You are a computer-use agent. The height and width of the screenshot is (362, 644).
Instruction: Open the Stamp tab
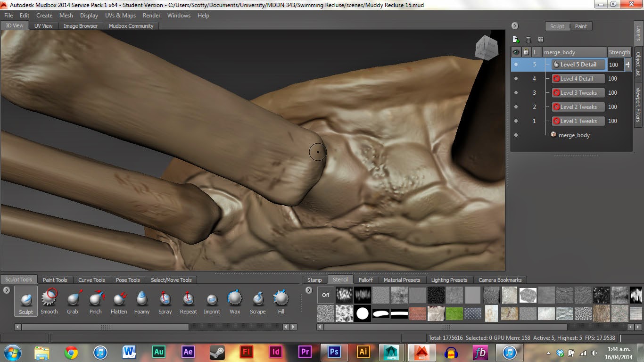pos(314,280)
